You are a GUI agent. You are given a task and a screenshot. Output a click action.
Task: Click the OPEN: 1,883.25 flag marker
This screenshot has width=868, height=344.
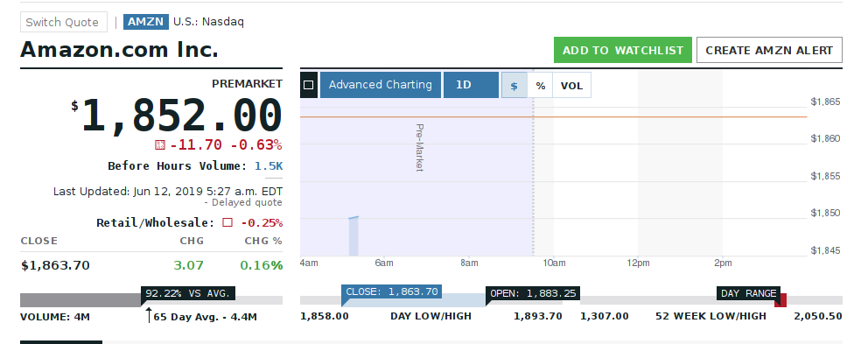533,293
